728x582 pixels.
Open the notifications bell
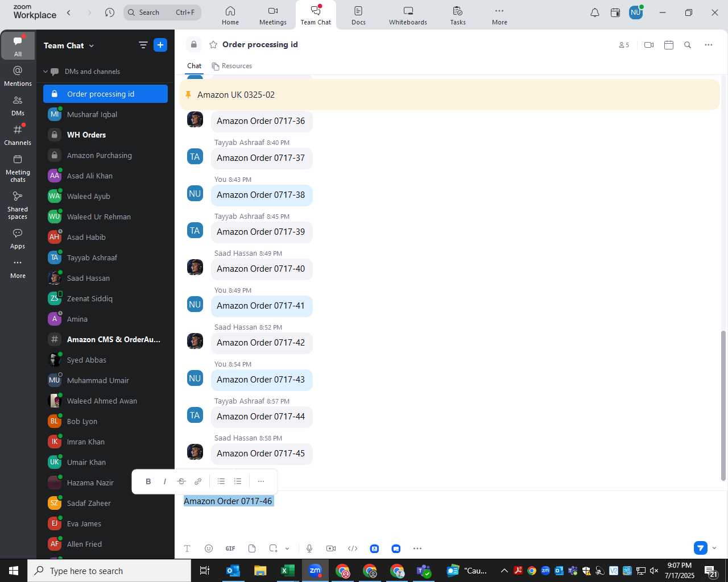tap(595, 13)
